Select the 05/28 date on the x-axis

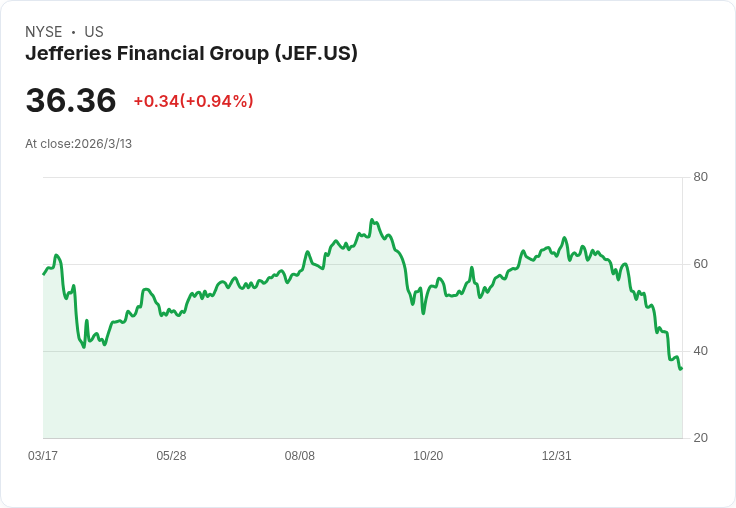pyautogui.click(x=171, y=456)
